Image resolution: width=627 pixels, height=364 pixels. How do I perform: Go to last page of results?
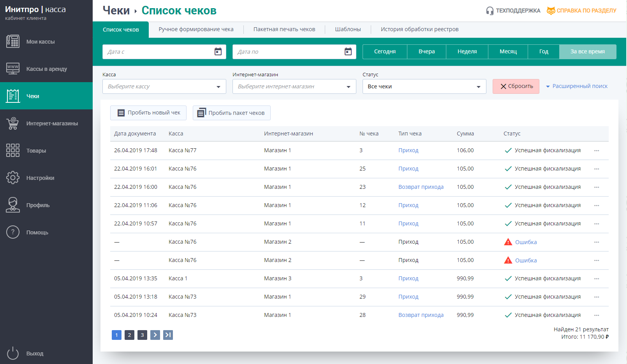pos(168,335)
